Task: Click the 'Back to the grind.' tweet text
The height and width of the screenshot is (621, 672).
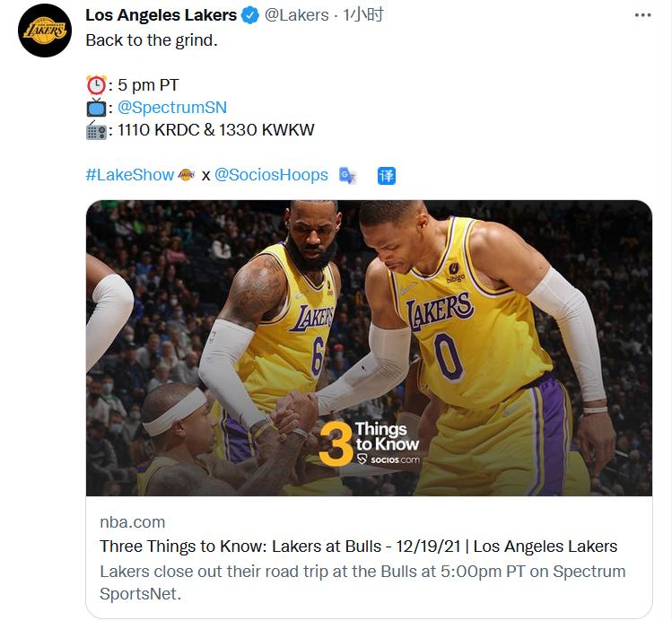Action: 152,39
